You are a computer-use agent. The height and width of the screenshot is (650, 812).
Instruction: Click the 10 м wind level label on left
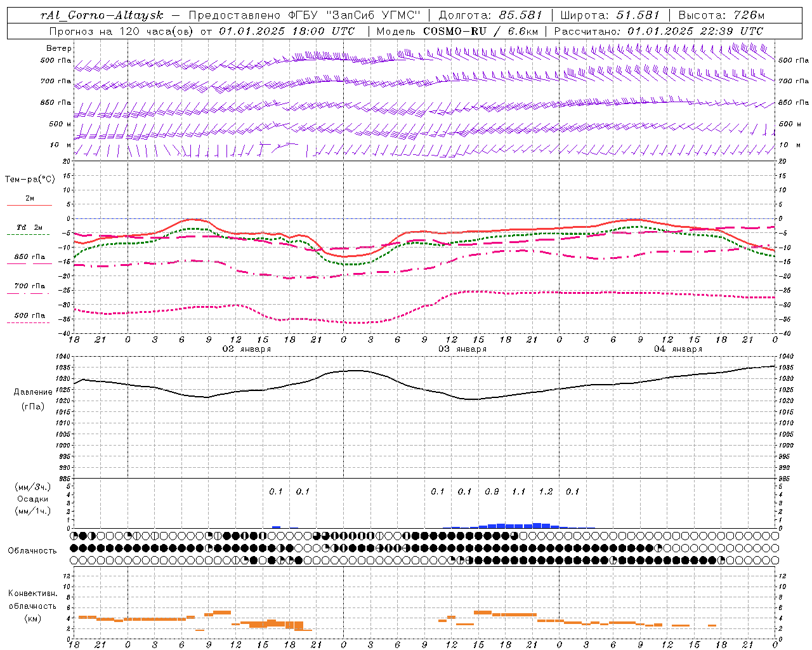click(62, 145)
